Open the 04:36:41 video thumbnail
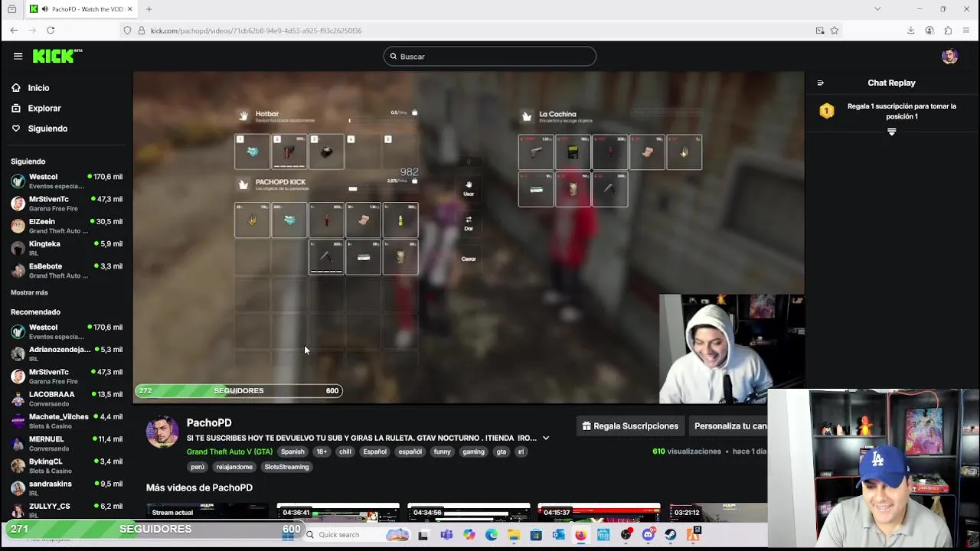 click(338, 511)
